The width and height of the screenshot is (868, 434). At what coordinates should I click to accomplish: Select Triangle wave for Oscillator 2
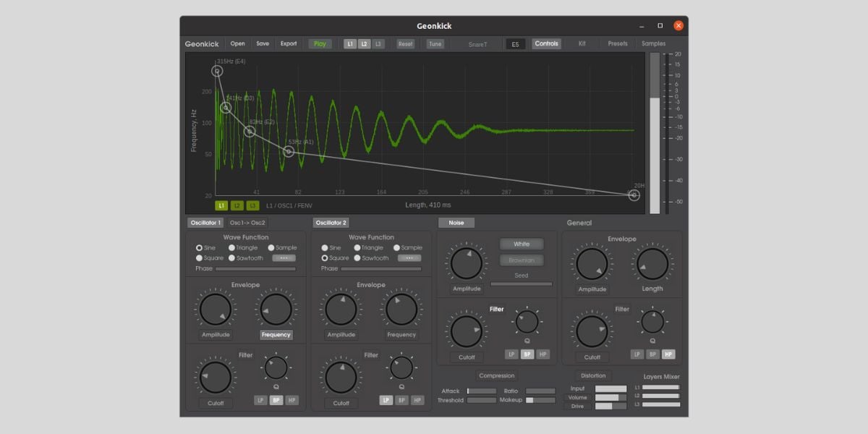click(x=369, y=248)
